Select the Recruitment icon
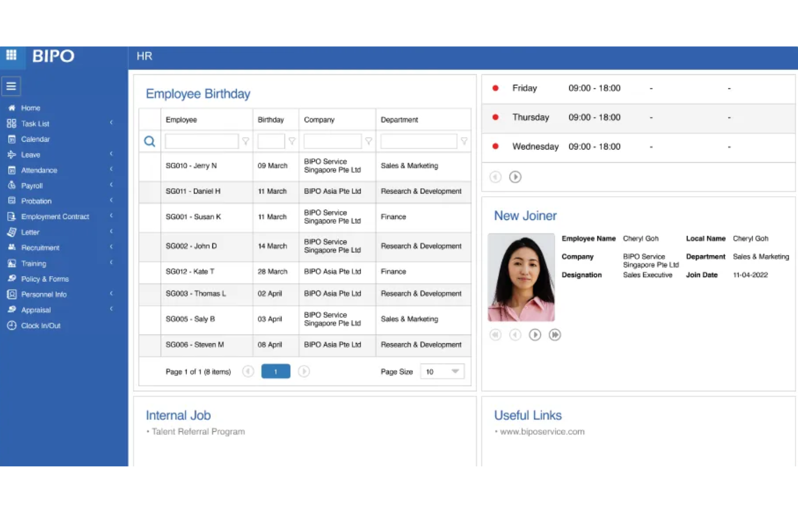Screen dimensions: 798x532 (12, 247)
